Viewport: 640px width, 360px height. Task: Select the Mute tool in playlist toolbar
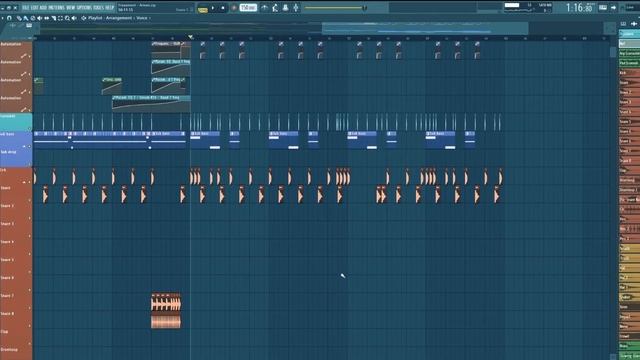point(40,18)
